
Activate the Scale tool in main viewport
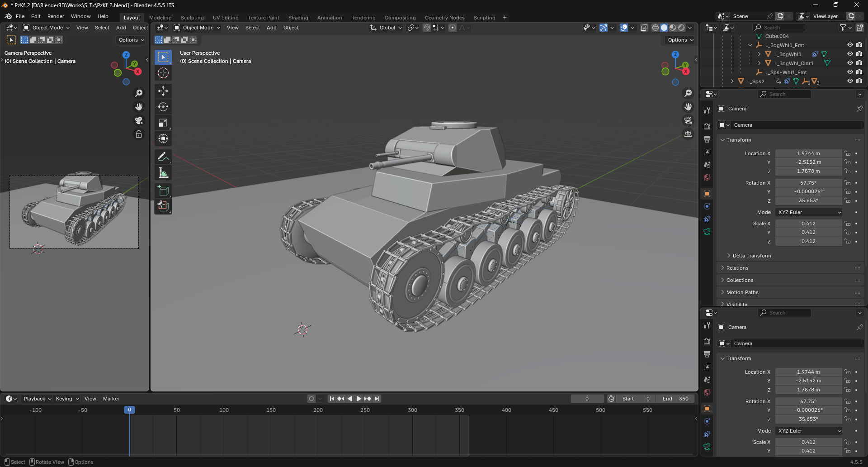pos(163,123)
